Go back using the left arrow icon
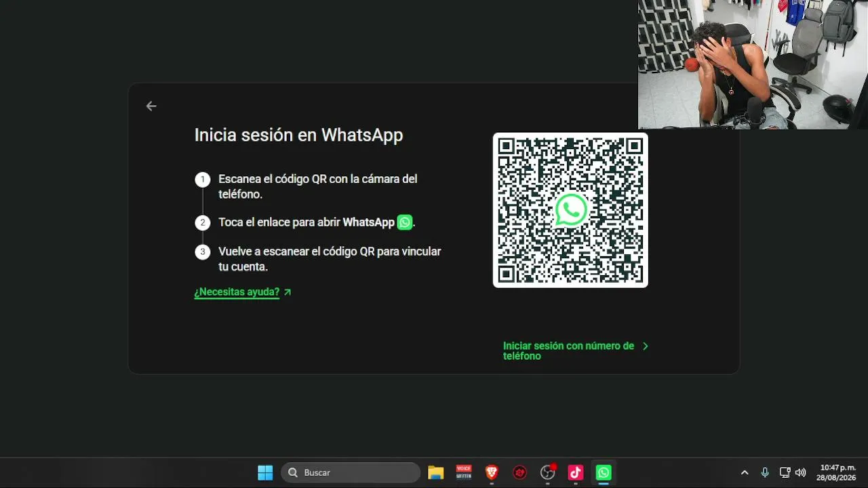Image resolution: width=868 pixels, height=488 pixels. coord(151,106)
